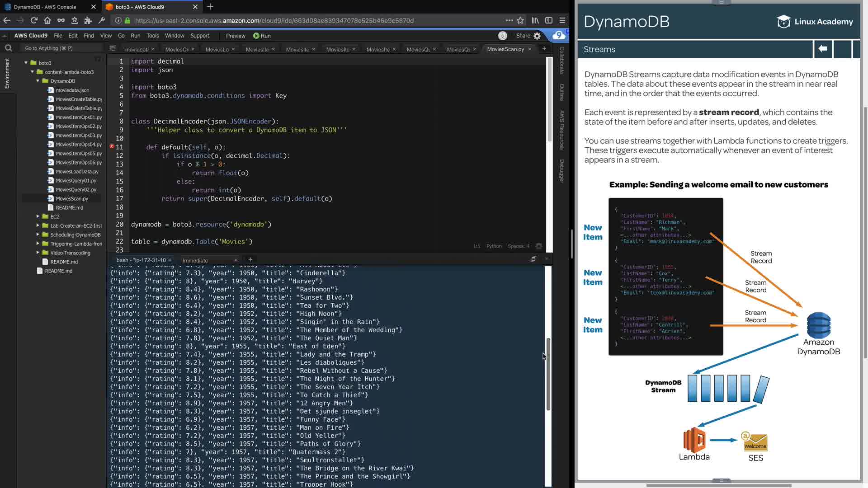Maximize the terminal console pane icon
This screenshot has width=868, height=488.
pyautogui.click(x=533, y=259)
